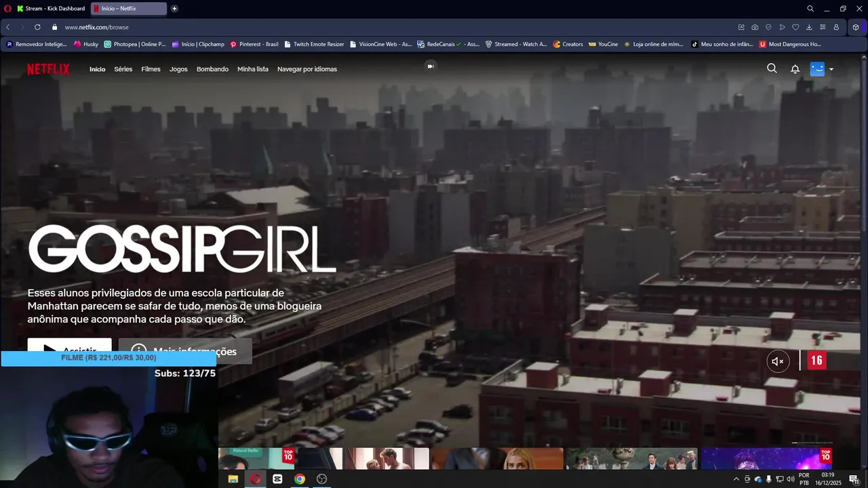Open the Netflix notifications bell
This screenshot has height=488, width=868.
coord(795,69)
